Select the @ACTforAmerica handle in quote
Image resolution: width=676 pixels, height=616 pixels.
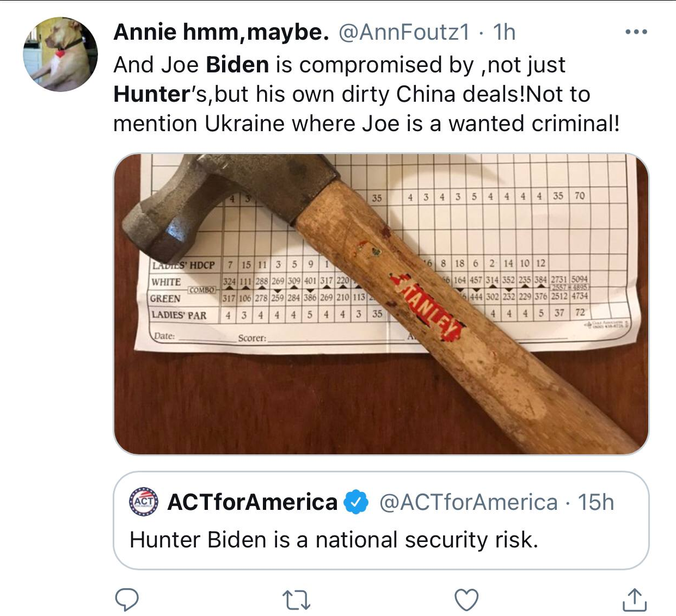(x=468, y=502)
